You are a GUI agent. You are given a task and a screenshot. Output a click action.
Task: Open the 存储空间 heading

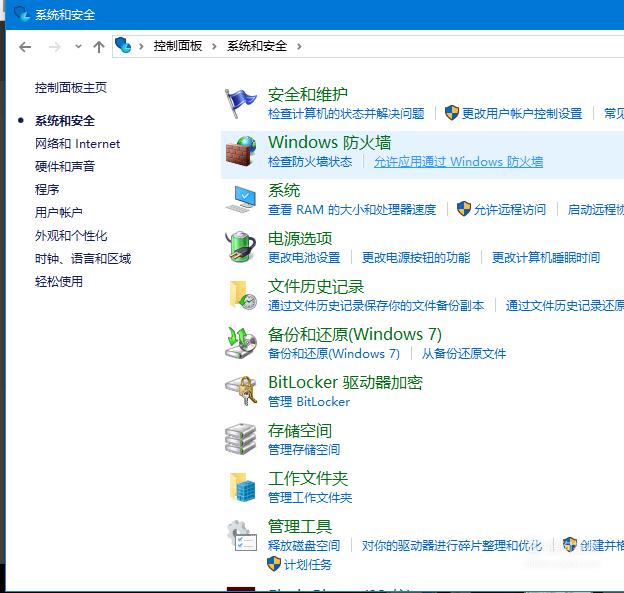300,431
